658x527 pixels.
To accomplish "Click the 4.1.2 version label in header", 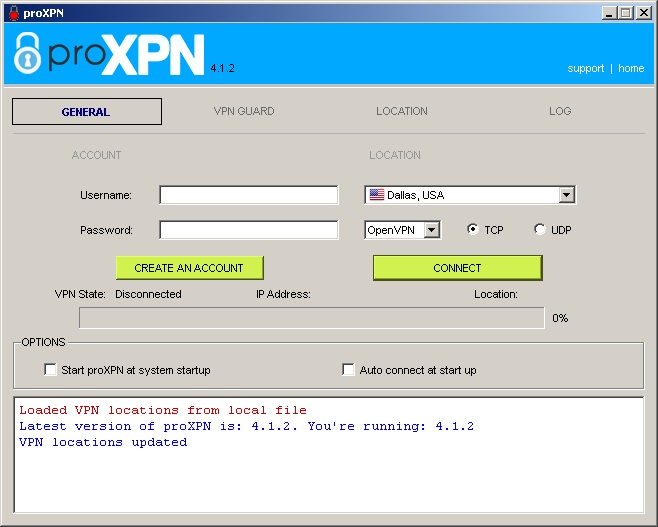I will click(x=222, y=68).
